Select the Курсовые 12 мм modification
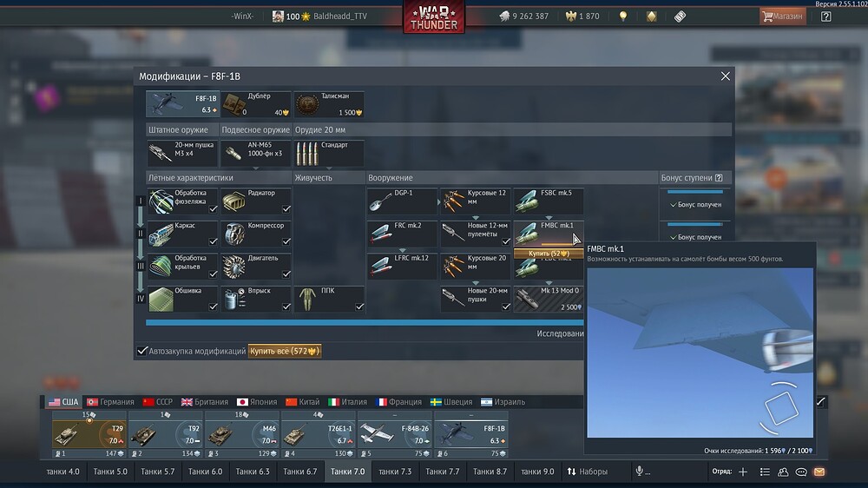868x488 pixels. pyautogui.click(x=475, y=201)
